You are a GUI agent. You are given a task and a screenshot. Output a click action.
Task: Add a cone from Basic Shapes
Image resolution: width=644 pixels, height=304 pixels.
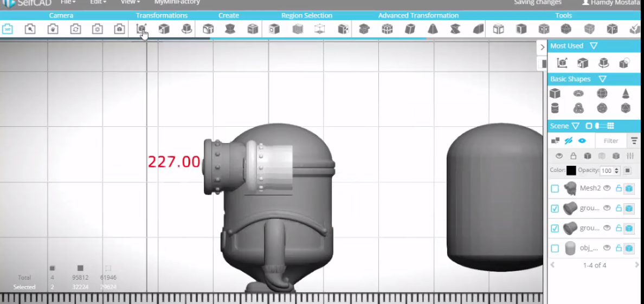625,94
